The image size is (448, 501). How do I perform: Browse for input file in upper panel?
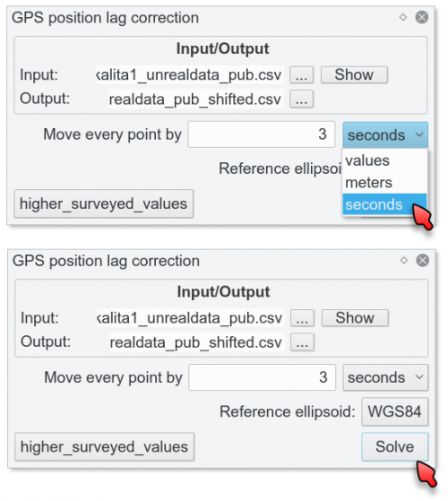click(301, 75)
